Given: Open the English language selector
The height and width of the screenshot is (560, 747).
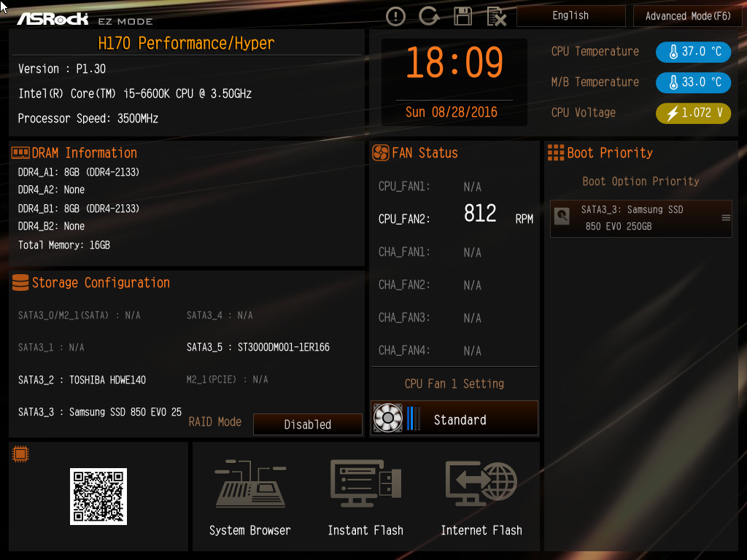Looking at the screenshot, I should coord(570,16).
